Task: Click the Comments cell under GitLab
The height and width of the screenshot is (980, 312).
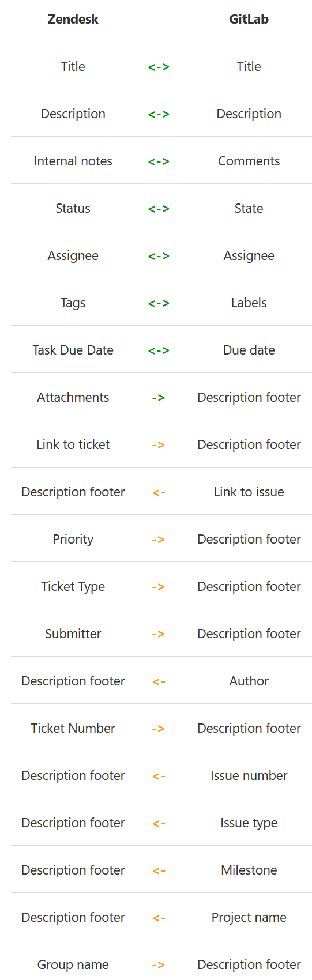Action: point(249,161)
